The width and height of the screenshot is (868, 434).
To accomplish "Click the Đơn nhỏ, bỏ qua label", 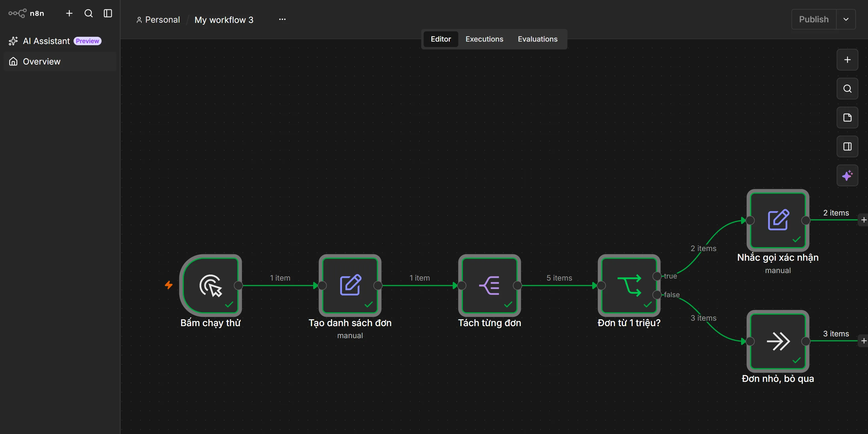I will (x=778, y=379).
